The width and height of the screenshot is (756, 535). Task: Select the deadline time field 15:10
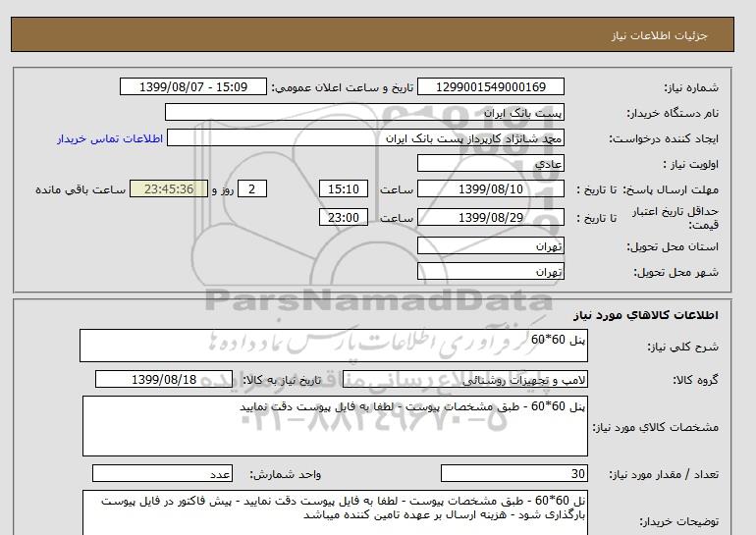click(x=344, y=188)
